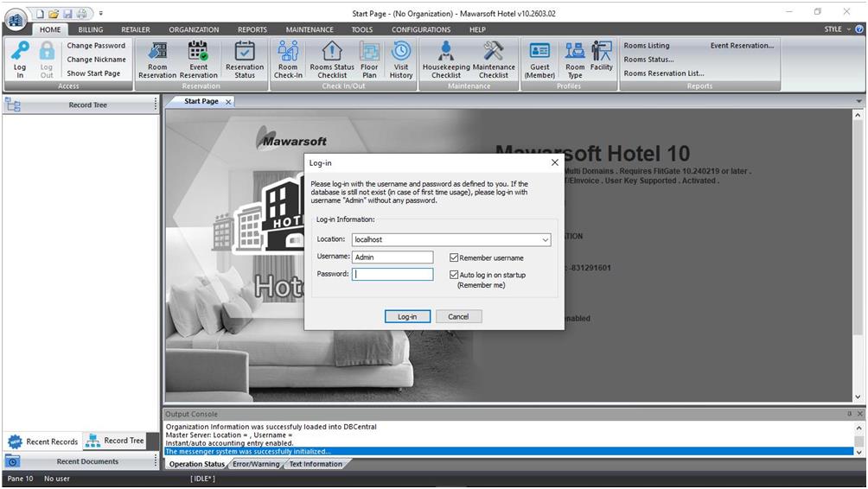Uncheck the Remember username checkbox
This screenshot has width=868, height=489.
click(x=454, y=257)
